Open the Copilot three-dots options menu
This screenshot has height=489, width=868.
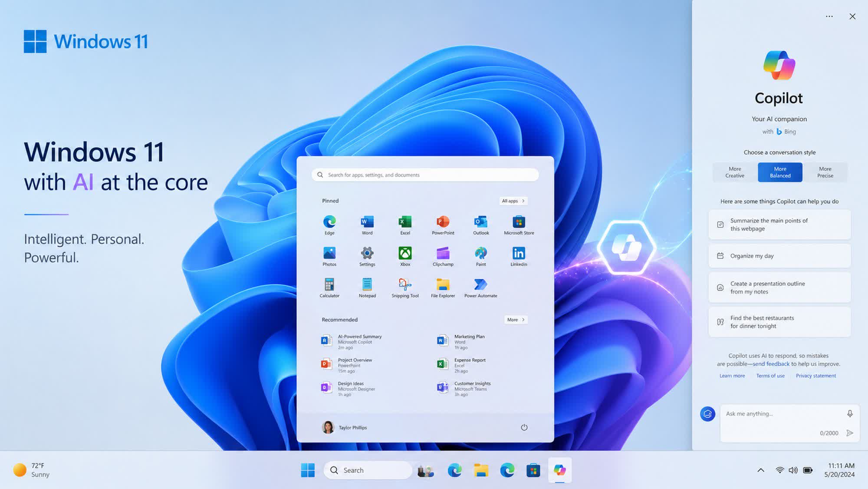click(x=829, y=17)
